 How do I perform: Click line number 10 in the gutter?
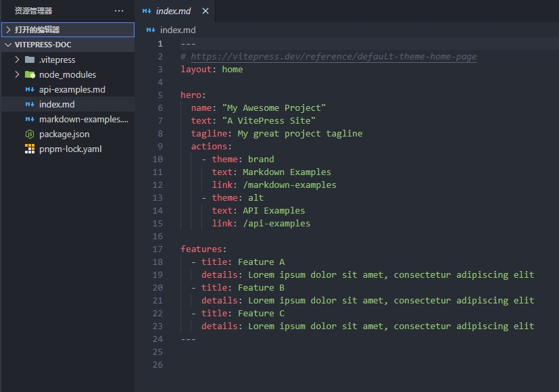coord(157,159)
